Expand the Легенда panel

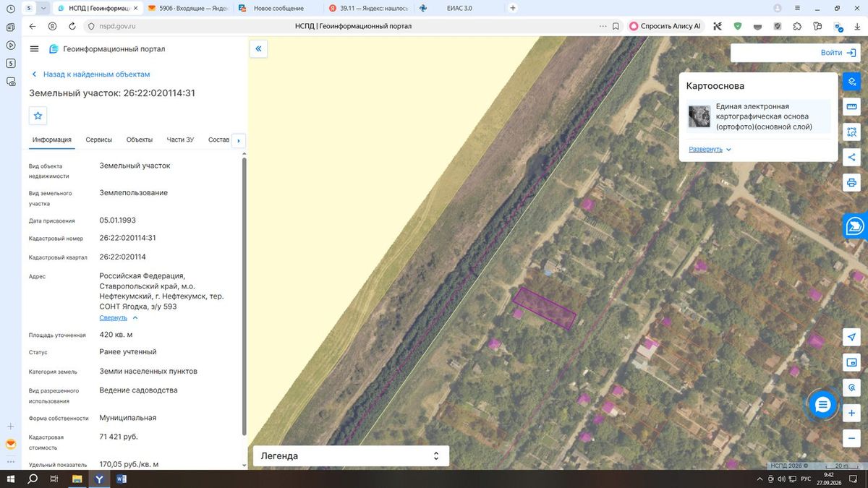coord(351,456)
